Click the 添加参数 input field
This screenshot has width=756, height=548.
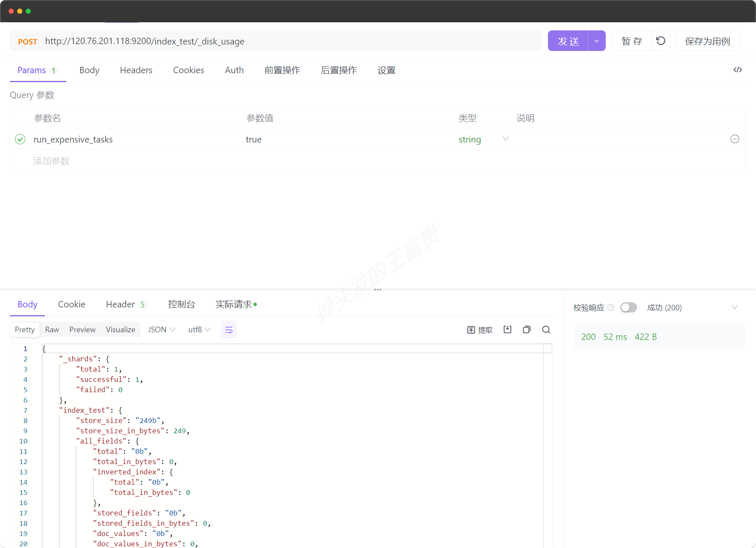click(x=51, y=161)
